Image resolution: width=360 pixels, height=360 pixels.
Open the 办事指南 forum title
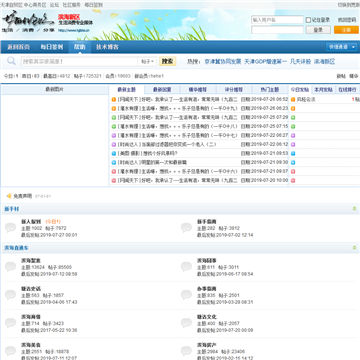207,289
